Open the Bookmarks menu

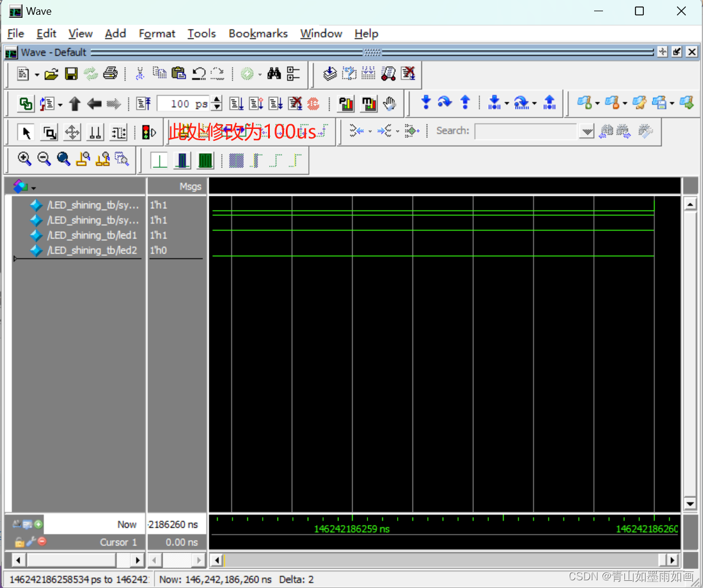point(258,34)
